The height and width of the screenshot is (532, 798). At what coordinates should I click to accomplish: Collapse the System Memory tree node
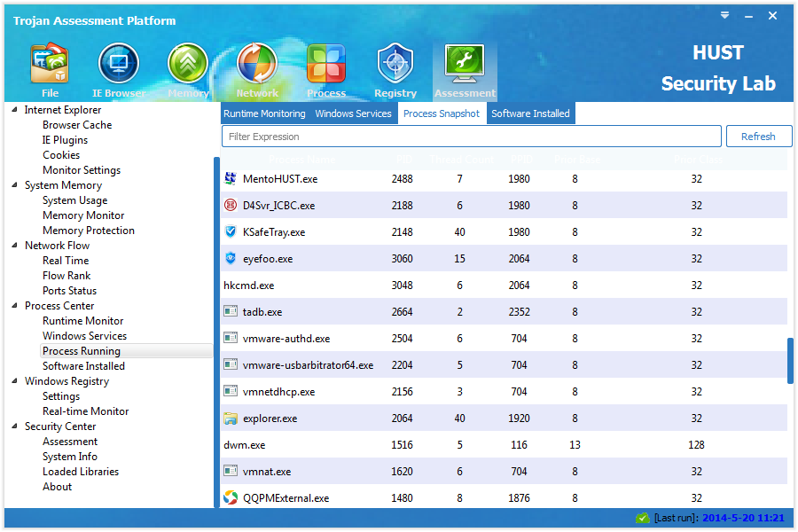pos(14,184)
